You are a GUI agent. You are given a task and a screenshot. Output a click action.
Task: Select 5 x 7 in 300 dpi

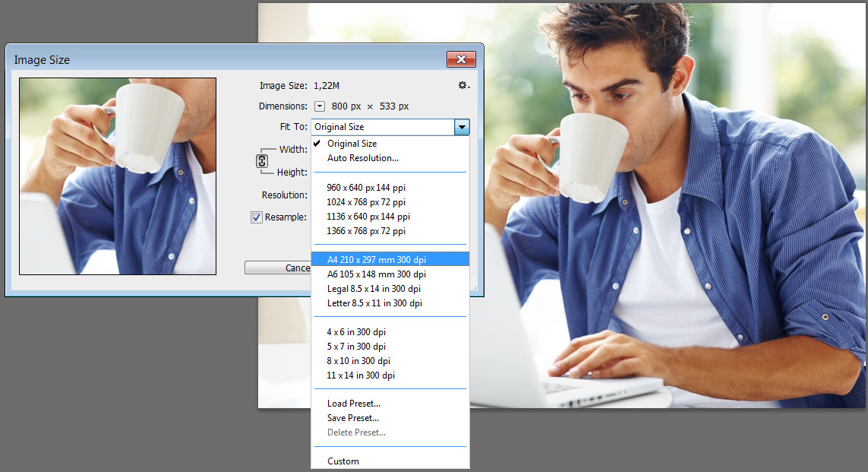pyautogui.click(x=390, y=347)
